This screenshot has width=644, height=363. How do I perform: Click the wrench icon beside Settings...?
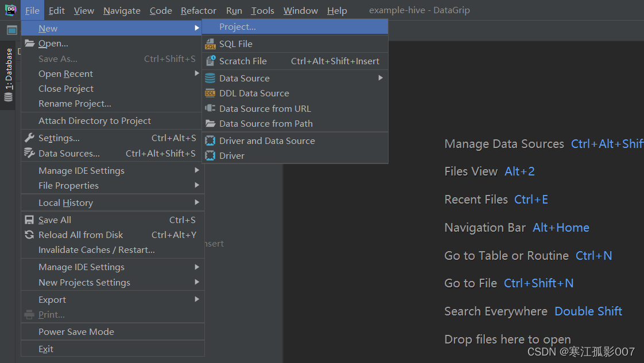point(30,138)
